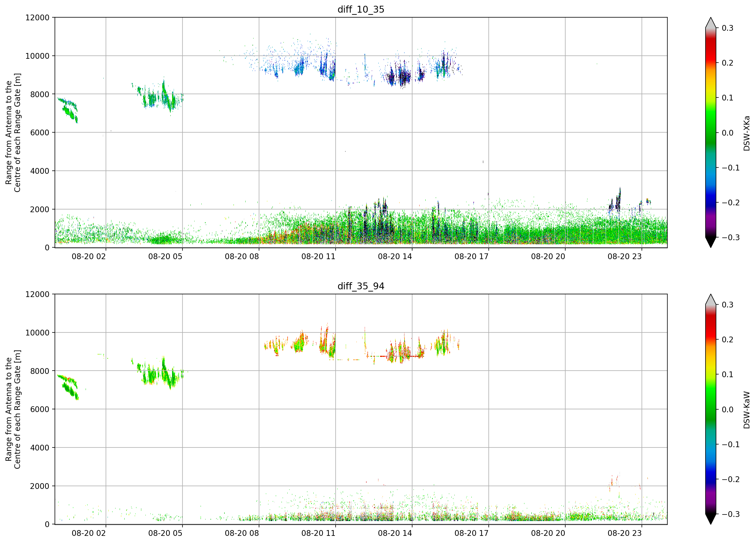The width and height of the screenshot is (756, 543).
Task: Click the 6000 y-tick in the diff_35_94 plot
Action: [x=40, y=409]
